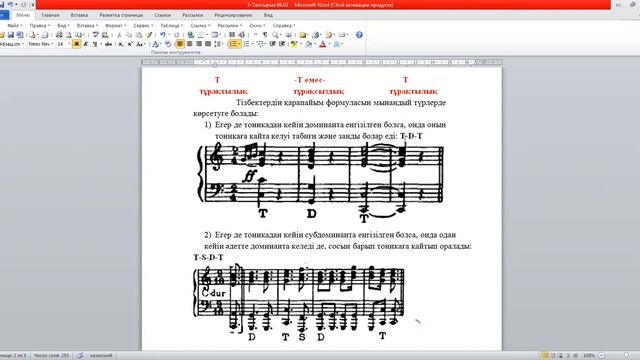
Task: Click the justify alignment icon
Action: 208,44
